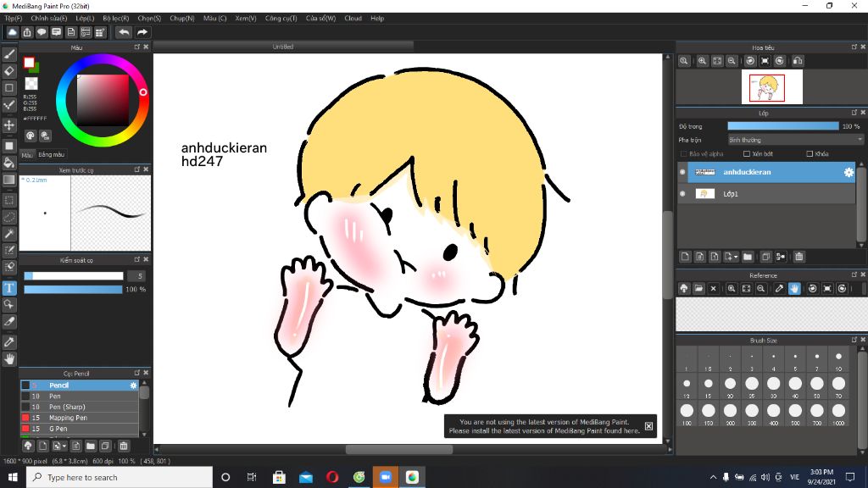Select the Hand pan tool
The image size is (868, 488).
pyautogui.click(x=9, y=359)
